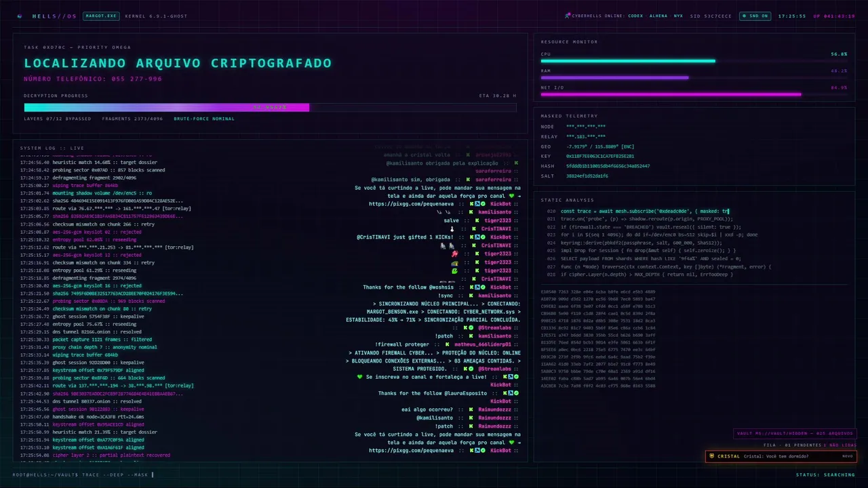Open the first pixgg.com/pequenaeva link
This screenshot has height=488, width=868.
412,204
